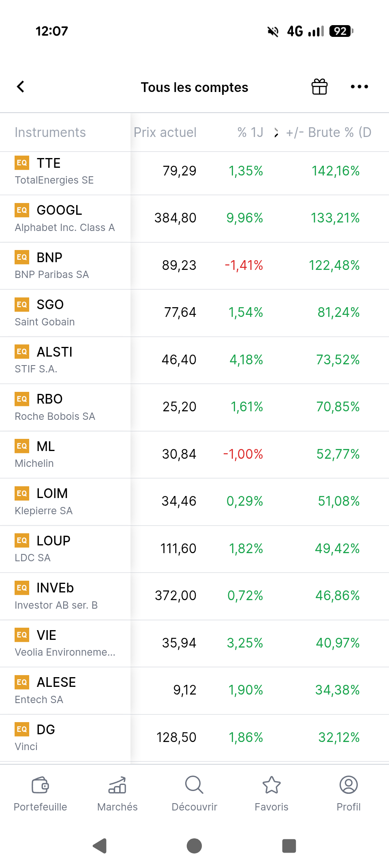Screen dimensions: 389x868
Task: Open the Profil account tab
Action: click(x=348, y=793)
